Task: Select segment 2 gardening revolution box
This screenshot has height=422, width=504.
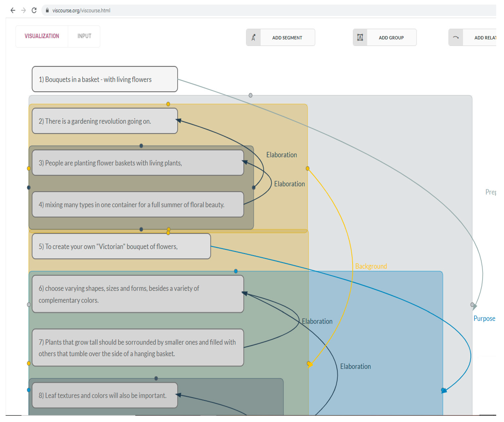Action: tap(105, 121)
